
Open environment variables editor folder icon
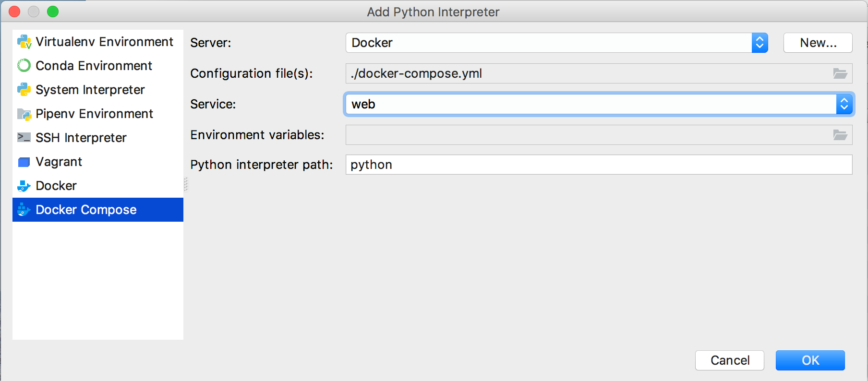(840, 135)
